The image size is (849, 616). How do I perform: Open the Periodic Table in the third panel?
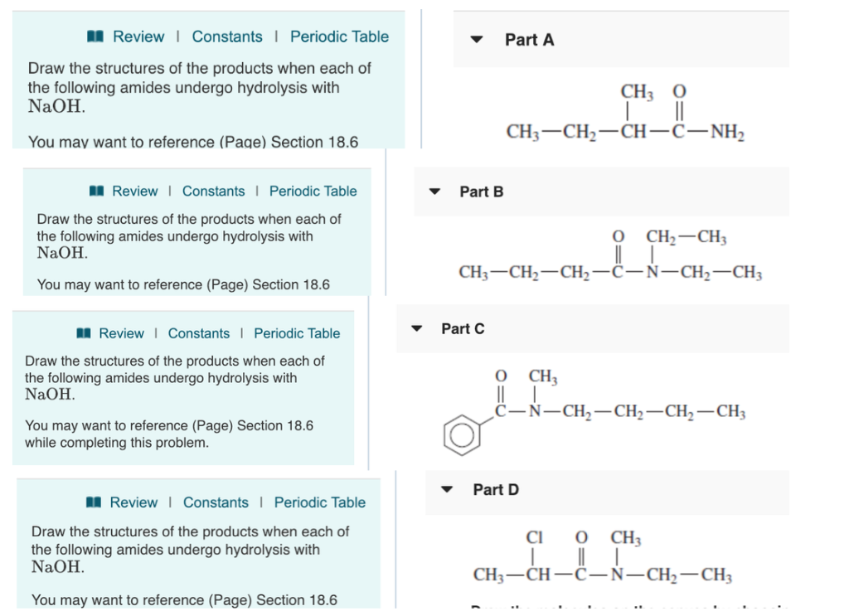point(297,333)
